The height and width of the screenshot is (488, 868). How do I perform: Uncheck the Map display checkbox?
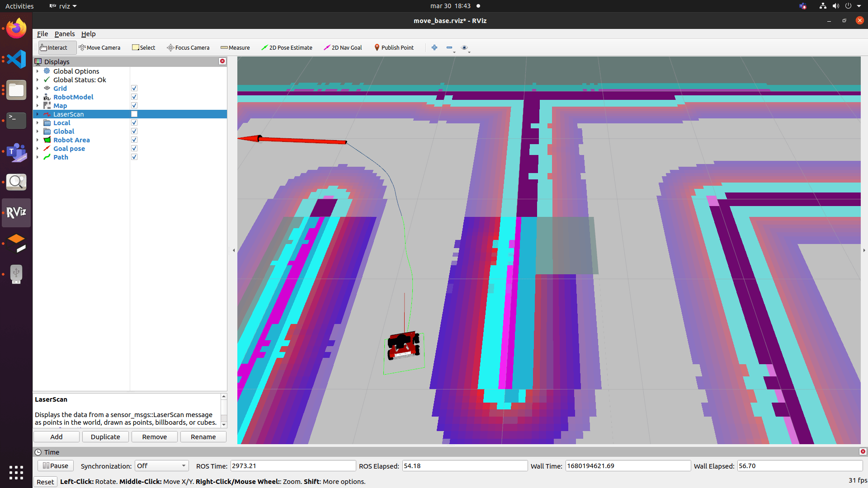(x=134, y=105)
